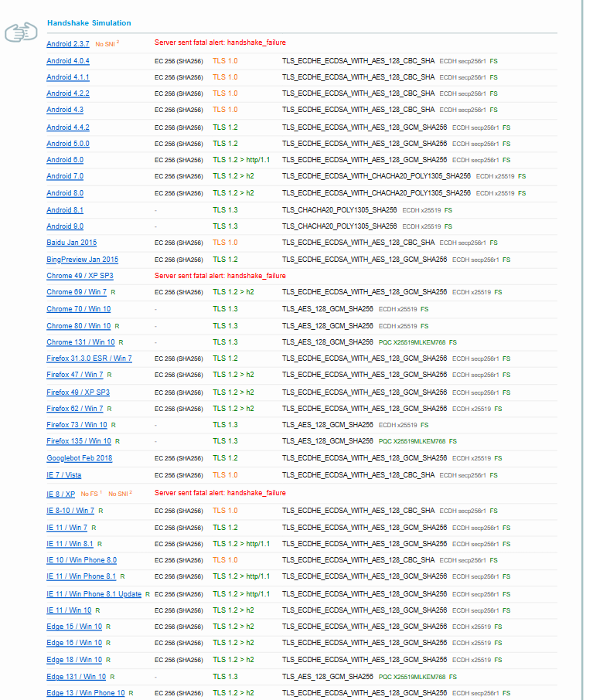Open the Edge 15 / Win 10 link

coord(74,627)
